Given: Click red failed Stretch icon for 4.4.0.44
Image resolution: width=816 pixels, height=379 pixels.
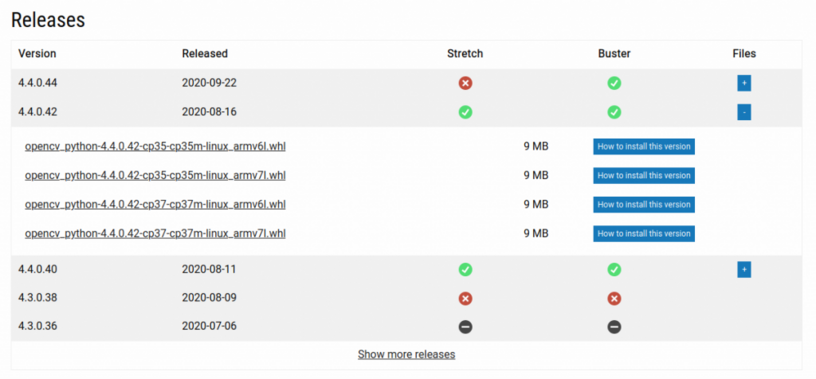Looking at the screenshot, I should tap(465, 83).
